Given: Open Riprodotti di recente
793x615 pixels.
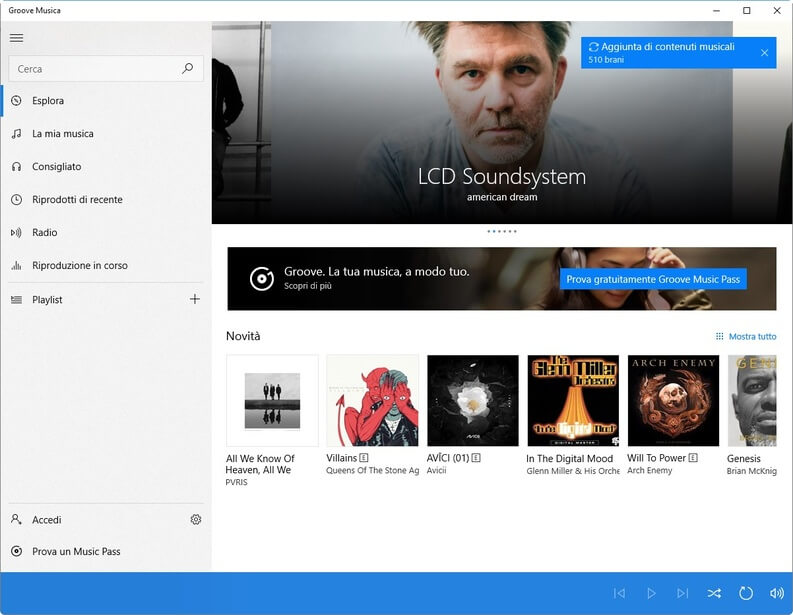Looking at the screenshot, I should pyautogui.click(x=106, y=199).
